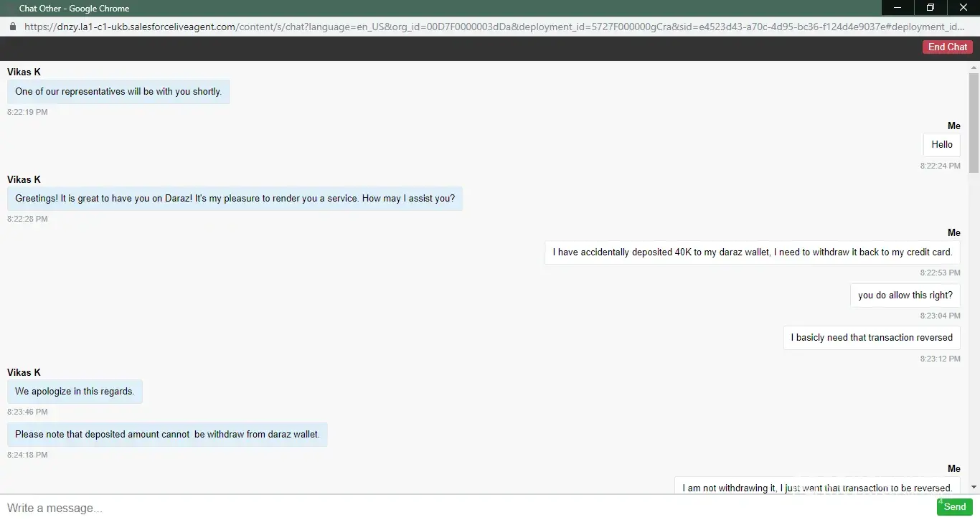The height and width of the screenshot is (520, 980).
Task: Click the red End Chat button
Action: point(947,47)
